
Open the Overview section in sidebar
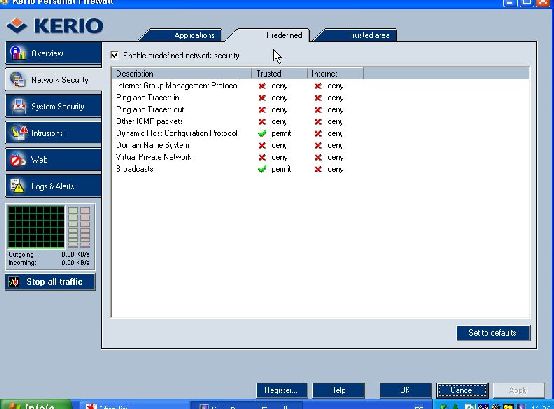[x=53, y=53]
